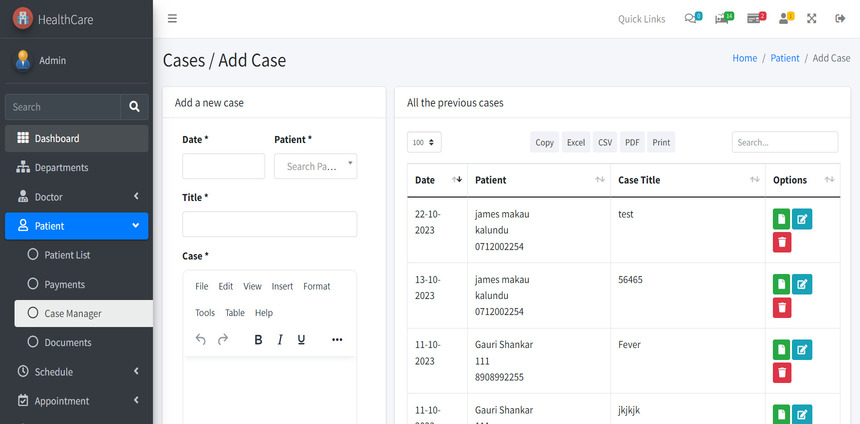Click the edit icon for case 56465
Viewport: 860px width, 424px height.
pos(802,284)
